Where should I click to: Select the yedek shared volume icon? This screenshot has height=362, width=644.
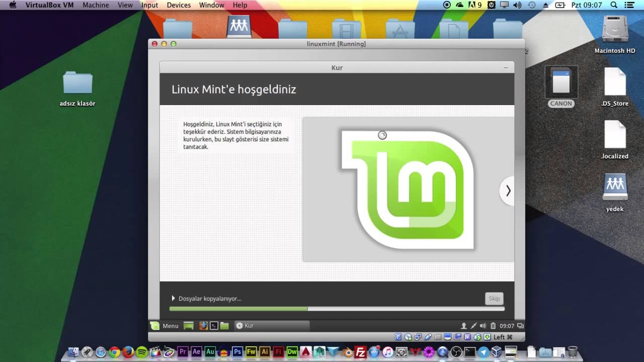coord(615,193)
